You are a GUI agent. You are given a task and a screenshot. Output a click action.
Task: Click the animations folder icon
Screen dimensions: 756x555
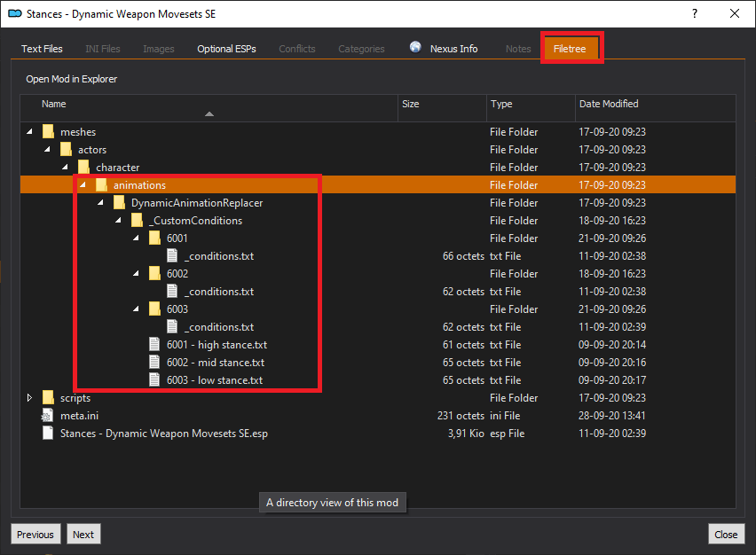coord(101,185)
